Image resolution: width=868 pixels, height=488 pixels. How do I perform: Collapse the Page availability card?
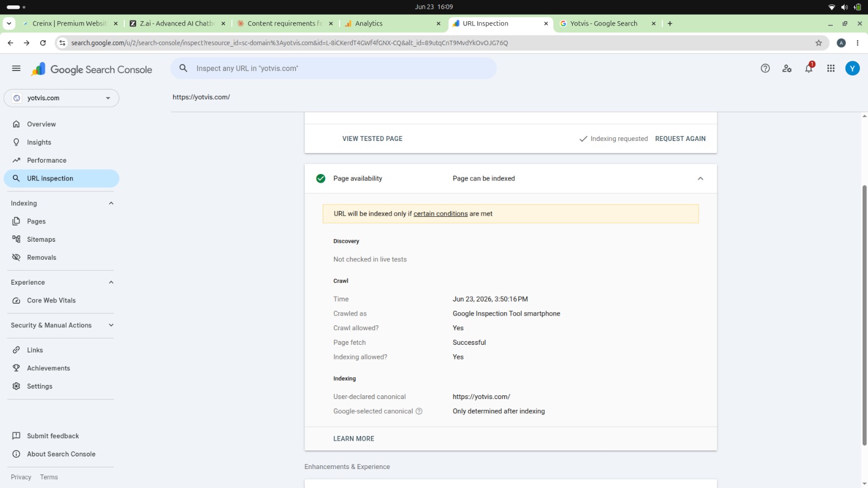pos(700,178)
